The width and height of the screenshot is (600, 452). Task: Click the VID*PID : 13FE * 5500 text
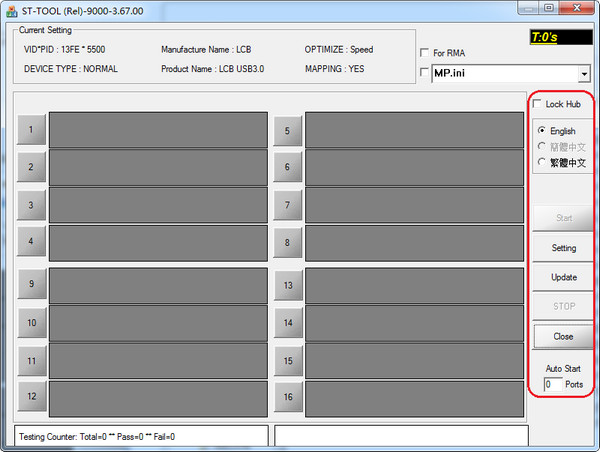(x=64, y=49)
